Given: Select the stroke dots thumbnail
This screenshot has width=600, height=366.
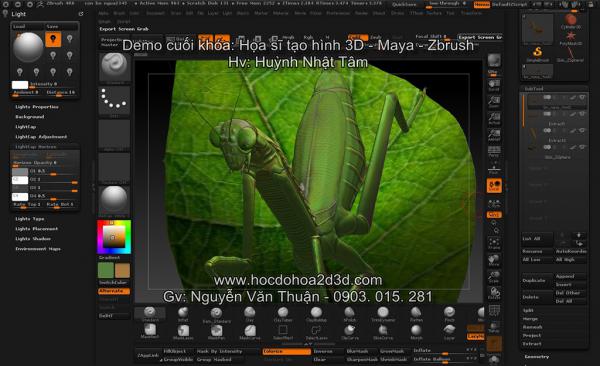Looking at the screenshot, I should (114, 100).
